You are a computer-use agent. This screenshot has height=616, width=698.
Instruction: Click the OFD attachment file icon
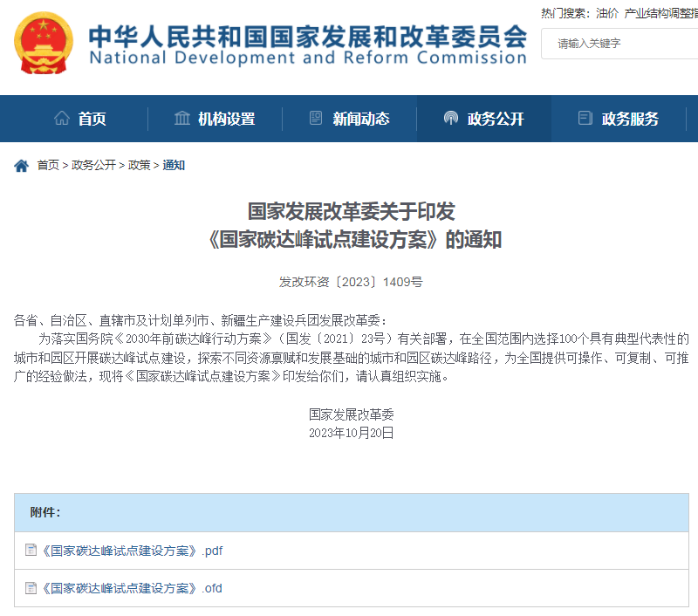31,588
